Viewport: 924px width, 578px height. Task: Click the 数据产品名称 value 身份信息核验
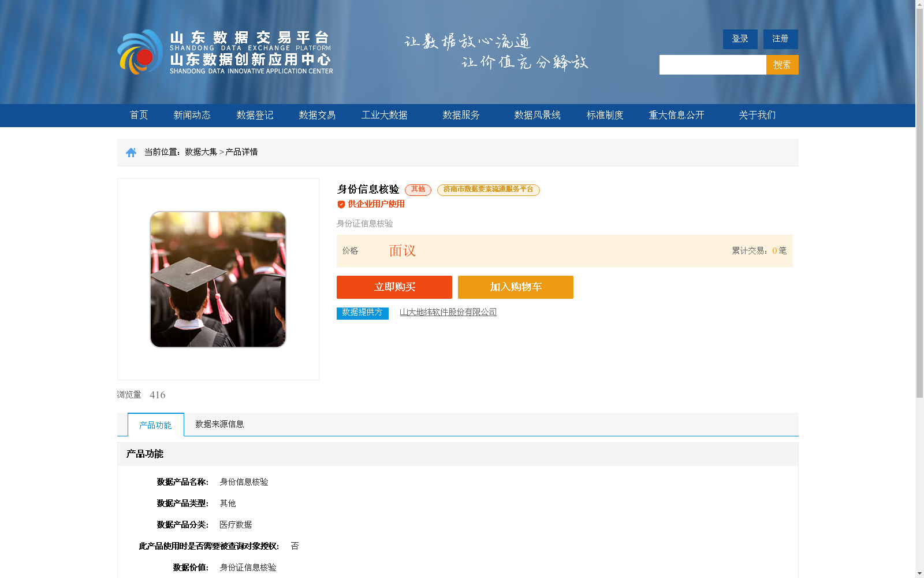[x=244, y=482]
